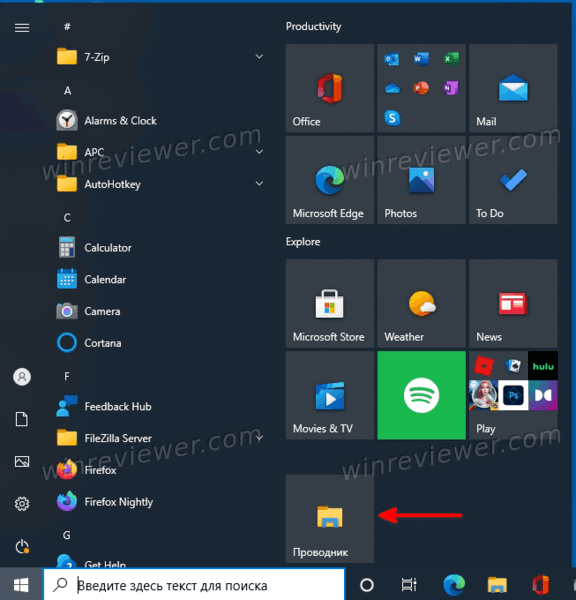Open the Проводник File Explorer tile
The image size is (576, 600).
(330, 519)
